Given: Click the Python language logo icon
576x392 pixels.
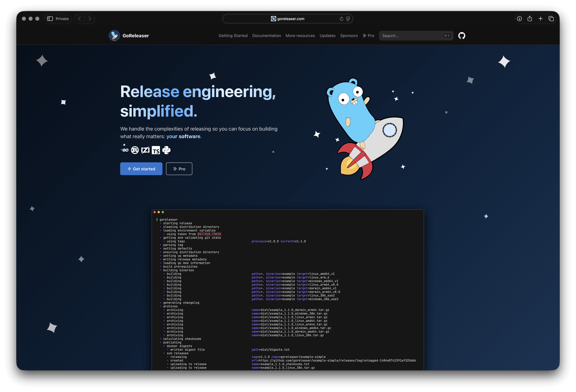Looking at the screenshot, I should click(x=166, y=150).
